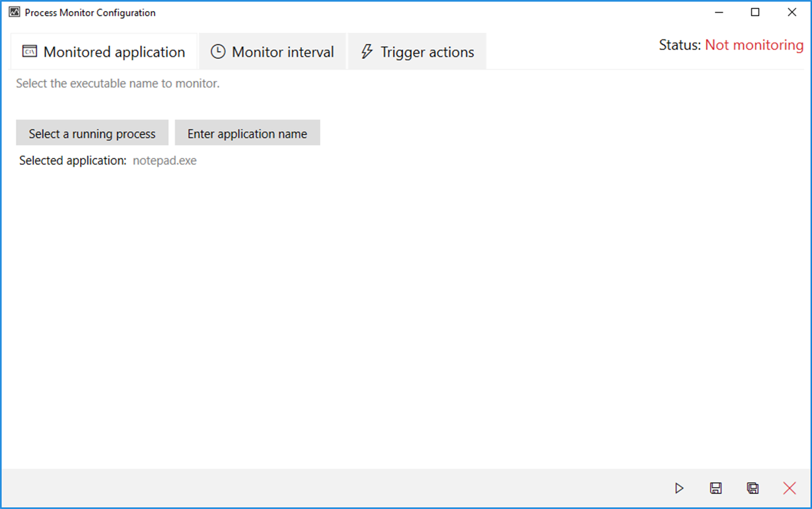812x509 pixels.
Task: Click the console icon on Monitored application tab
Action: [29, 51]
